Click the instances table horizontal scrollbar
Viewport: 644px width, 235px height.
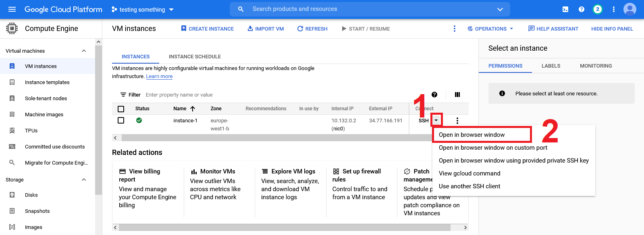coord(274,138)
